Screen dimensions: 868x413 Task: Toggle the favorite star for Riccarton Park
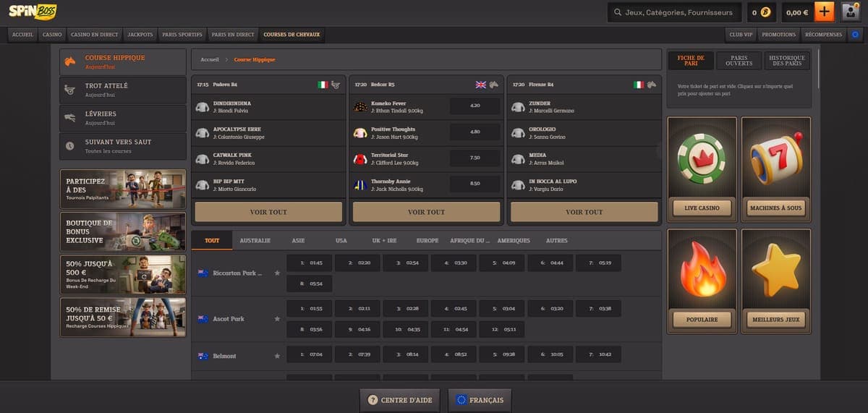click(x=277, y=273)
